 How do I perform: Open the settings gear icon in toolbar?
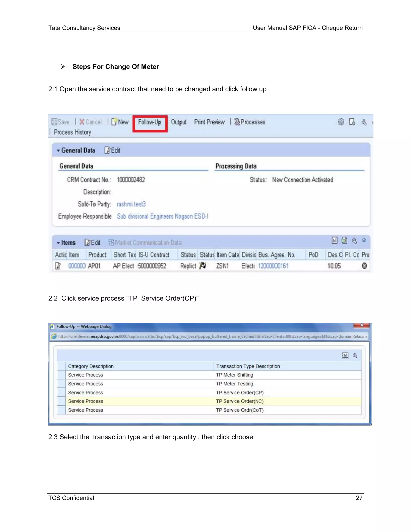click(x=341, y=122)
